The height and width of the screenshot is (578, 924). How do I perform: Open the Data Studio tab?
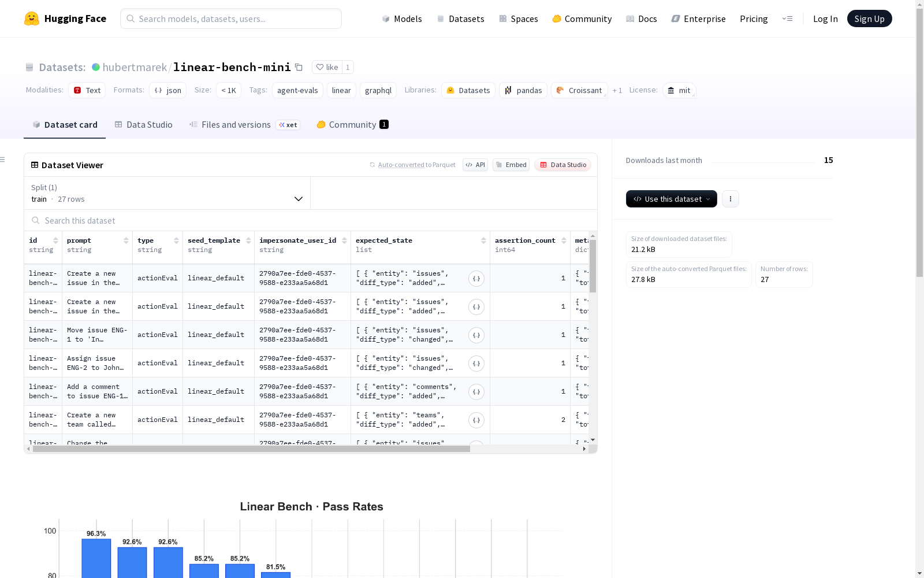144,125
